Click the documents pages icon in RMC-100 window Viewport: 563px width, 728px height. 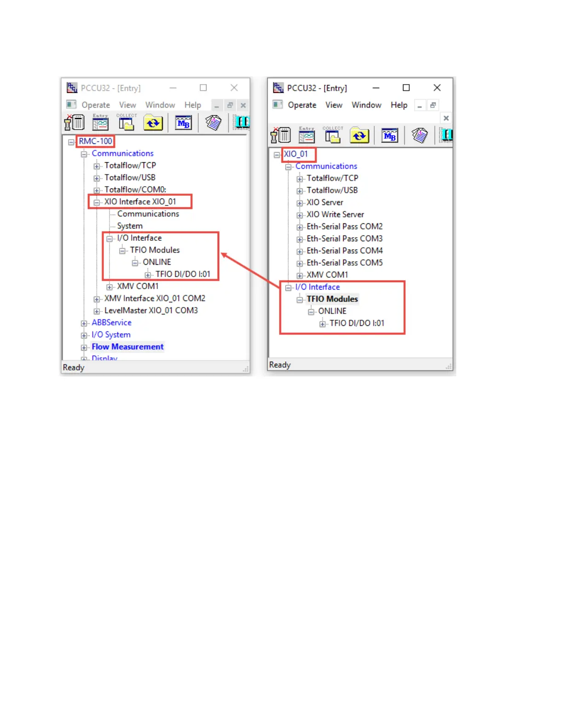(x=213, y=123)
